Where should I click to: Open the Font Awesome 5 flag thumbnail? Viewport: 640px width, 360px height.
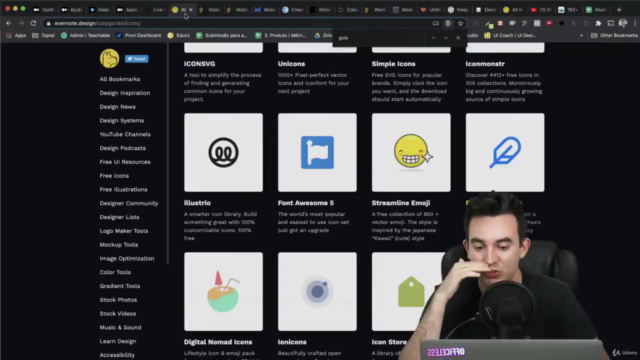coord(317,152)
